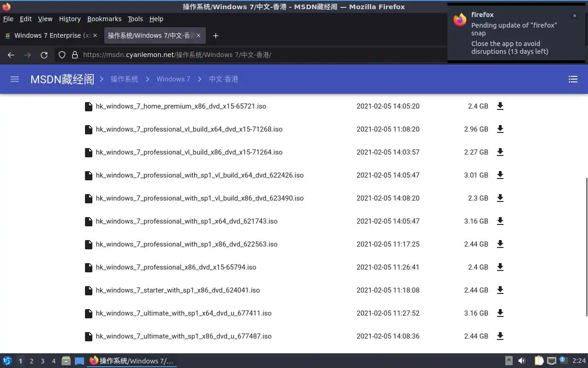Viewport: 588px width, 368px height.
Task: Toggle list view icon in header
Action: (x=573, y=79)
